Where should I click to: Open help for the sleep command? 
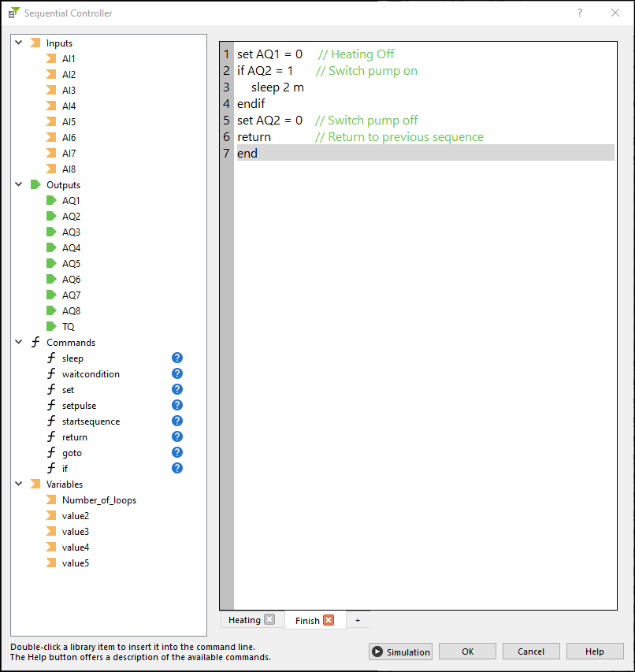177,358
